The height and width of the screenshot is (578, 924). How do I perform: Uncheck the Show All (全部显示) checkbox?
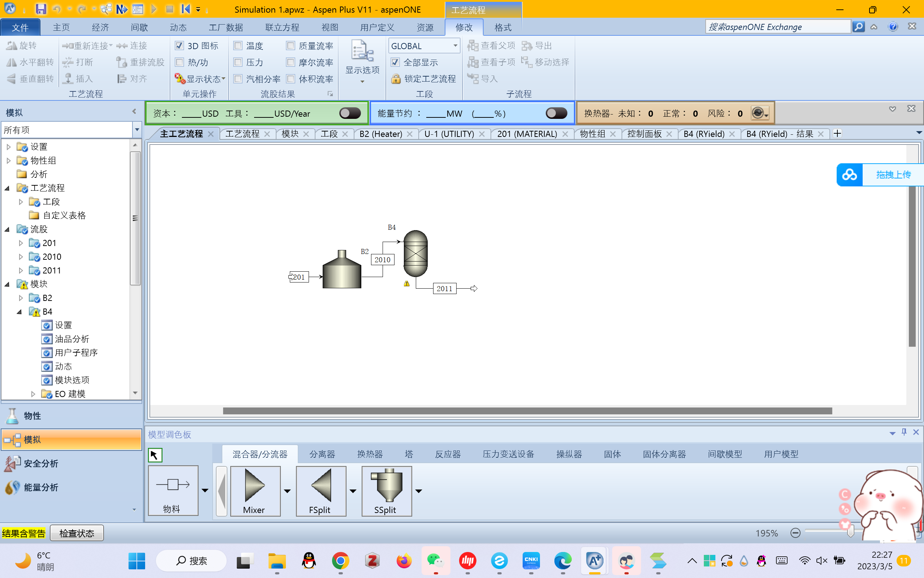(395, 62)
